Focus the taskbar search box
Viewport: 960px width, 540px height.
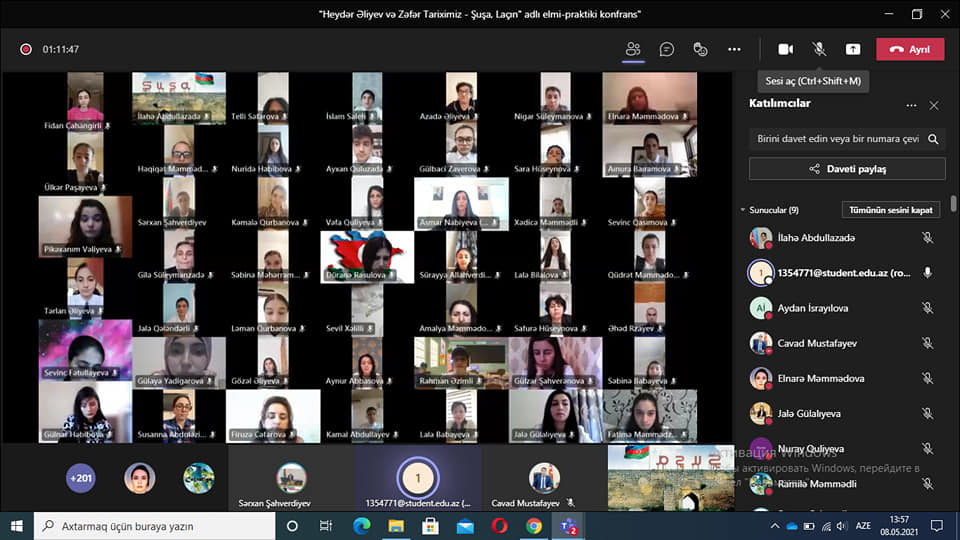point(154,526)
